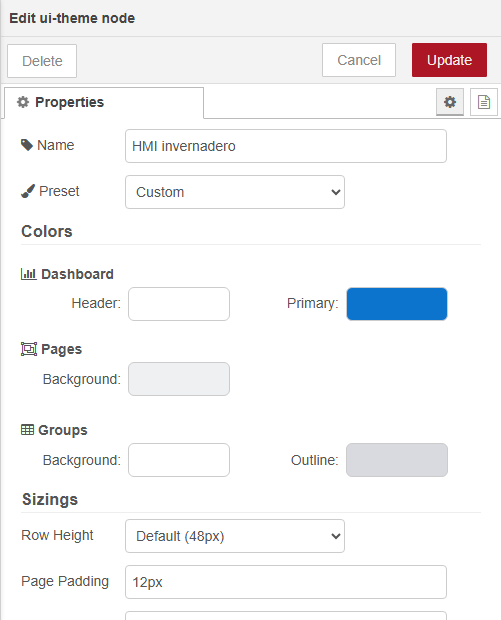Delete the ui-theme node
The image size is (501, 620).
coord(42,61)
